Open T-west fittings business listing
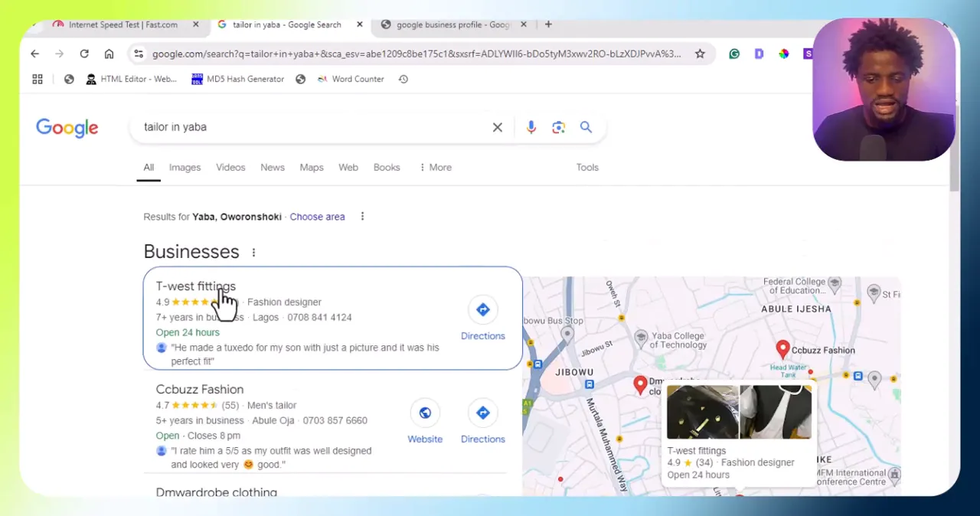Screen dimensions: 980x516 click(x=195, y=286)
